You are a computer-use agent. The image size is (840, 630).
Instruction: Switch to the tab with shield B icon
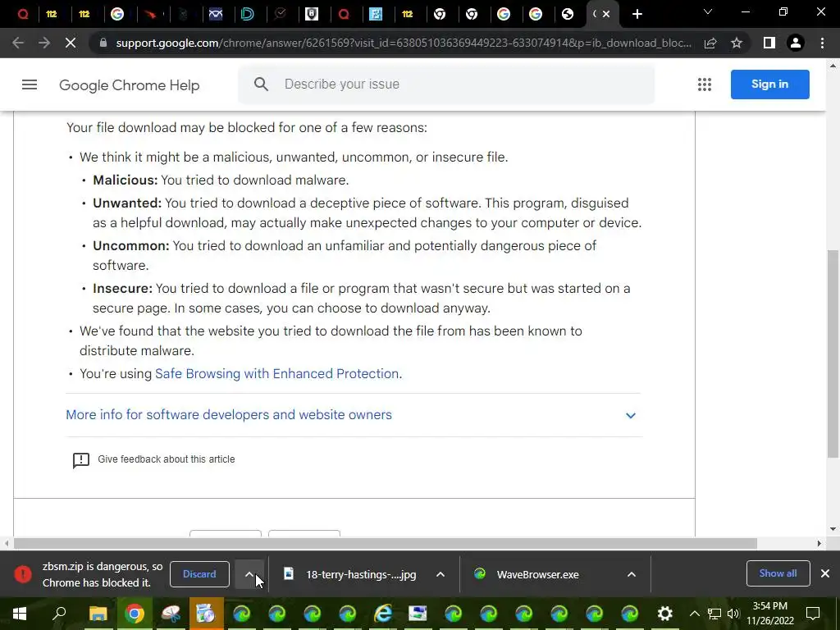click(311, 14)
